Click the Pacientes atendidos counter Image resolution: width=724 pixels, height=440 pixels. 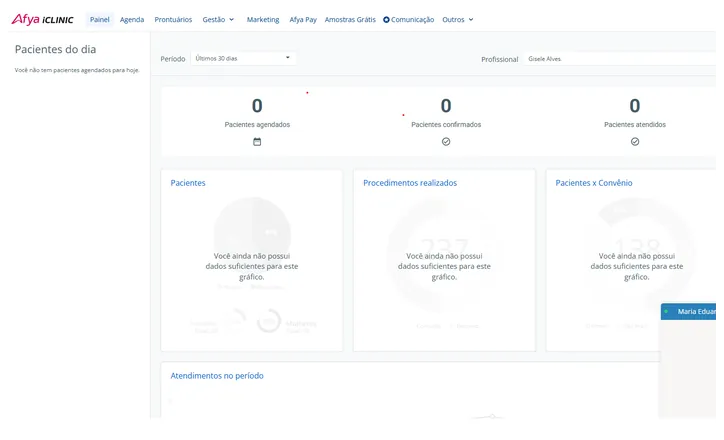coord(635,106)
